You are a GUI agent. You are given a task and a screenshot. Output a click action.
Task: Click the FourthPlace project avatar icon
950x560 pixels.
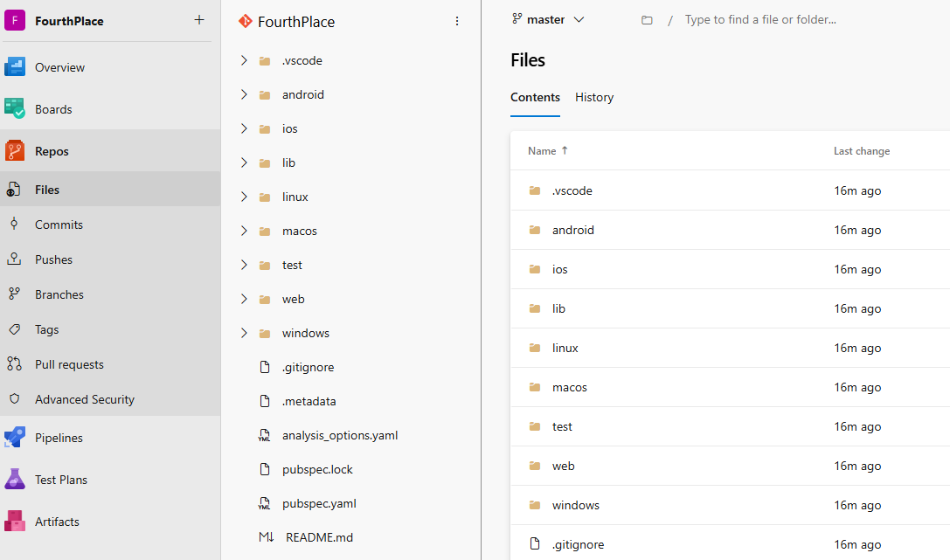pyautogui.click(x=15, y=20)
